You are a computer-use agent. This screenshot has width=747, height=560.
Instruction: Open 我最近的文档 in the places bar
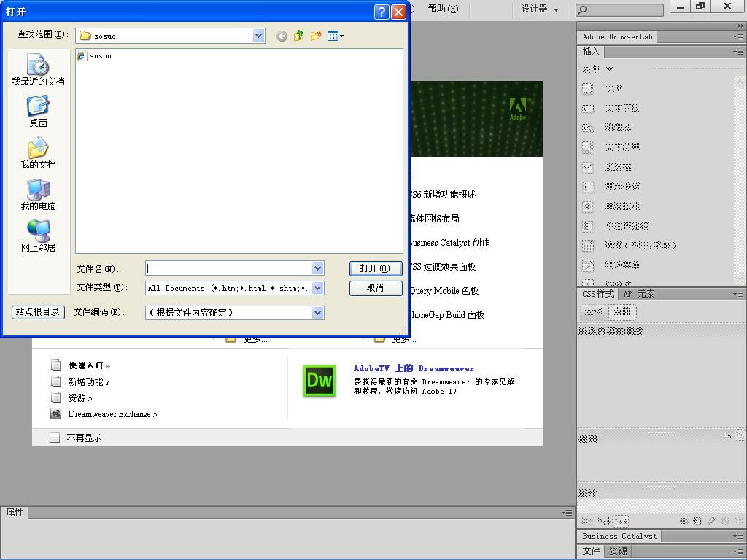point(38,69)
